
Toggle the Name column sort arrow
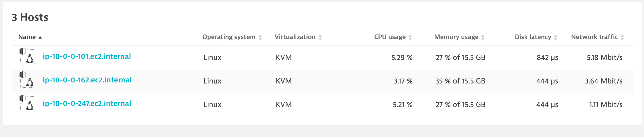point(40,37)
